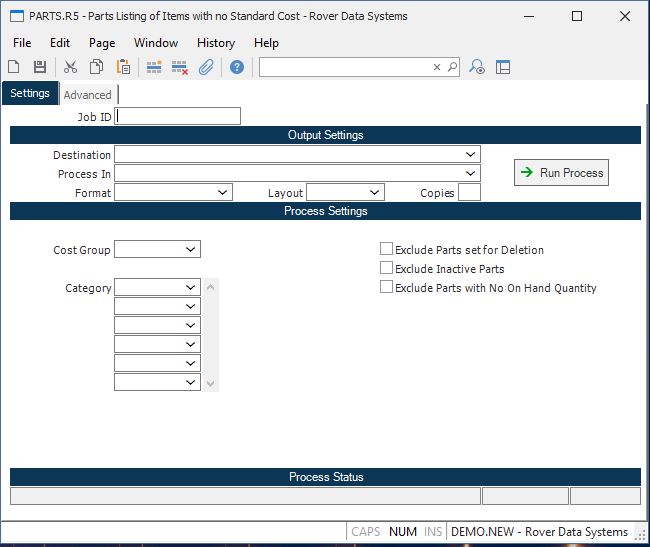The height and width of the screenshot is (547, 650).
Task: Switch to the Advanced tab
Action: [88, 95]
